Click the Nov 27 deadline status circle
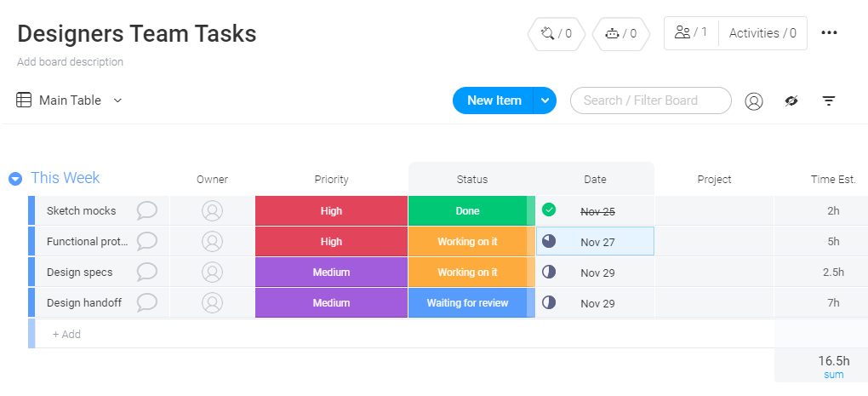 [549, 241]
